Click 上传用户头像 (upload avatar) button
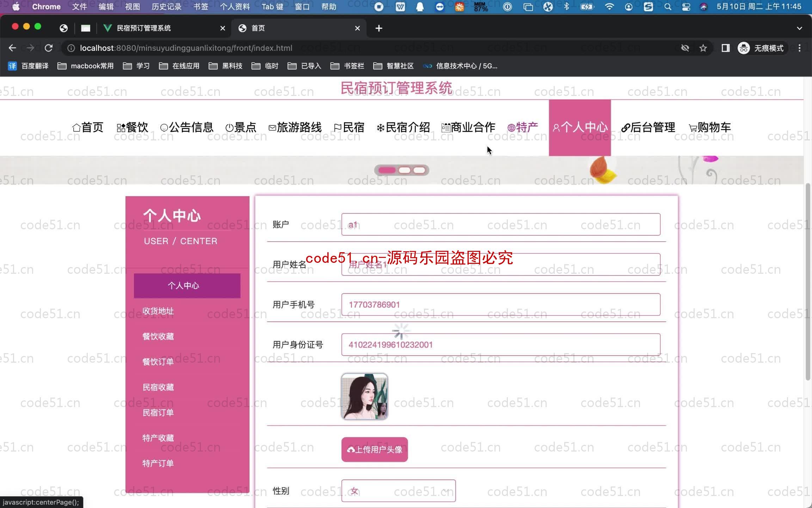 point(375,449)
